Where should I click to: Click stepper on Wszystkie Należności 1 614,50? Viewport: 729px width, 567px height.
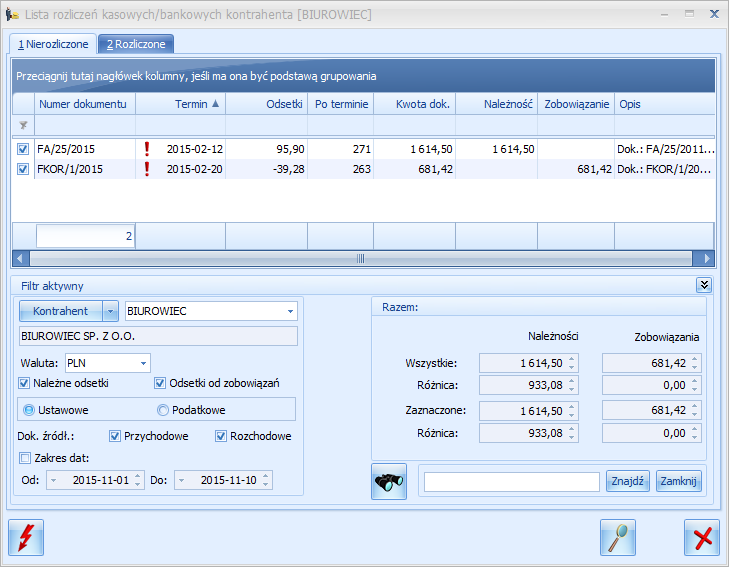click(x=571, y=363)
